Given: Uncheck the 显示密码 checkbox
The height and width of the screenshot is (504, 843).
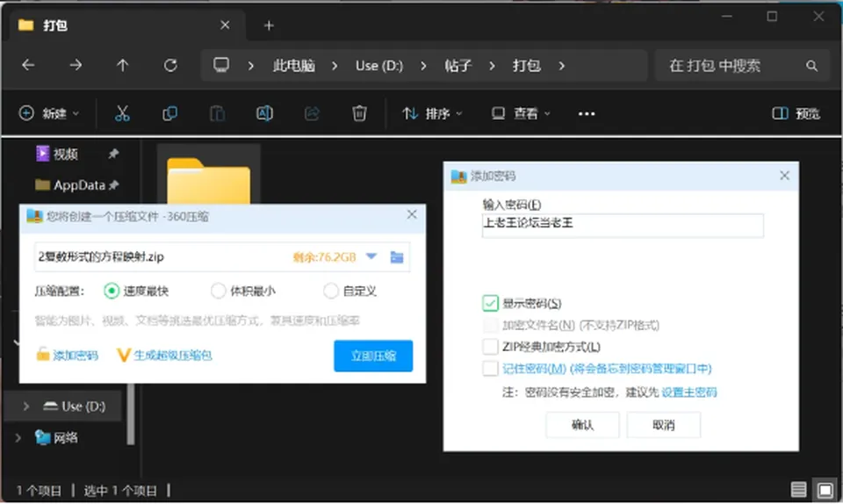Looking at the screenshot, I should point(490,304).
